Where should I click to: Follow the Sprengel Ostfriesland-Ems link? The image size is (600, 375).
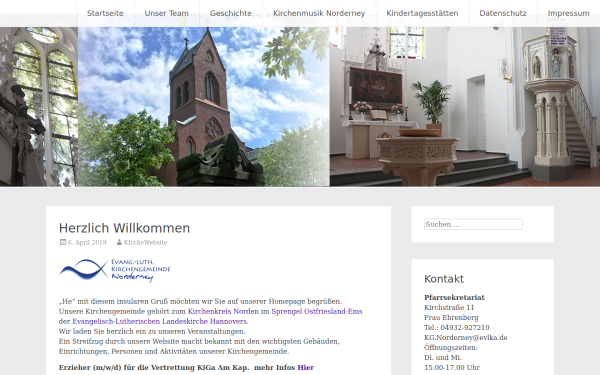pos(317,311)
